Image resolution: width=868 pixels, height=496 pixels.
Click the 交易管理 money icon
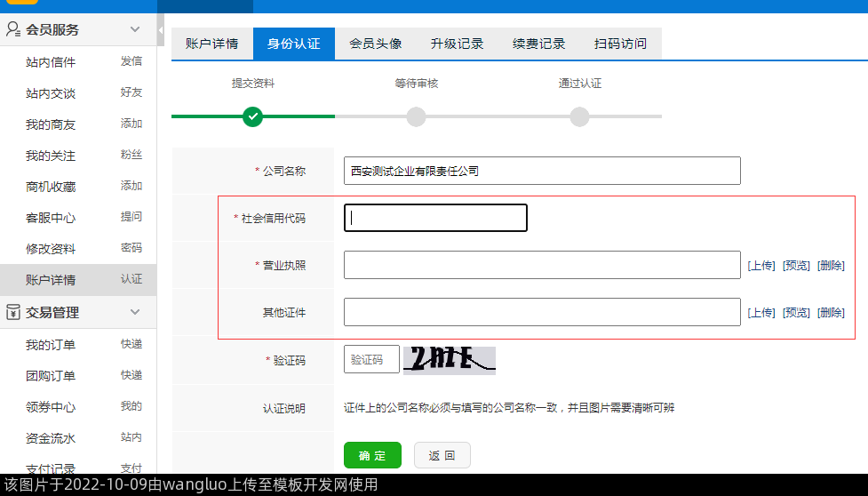tap(13, 312)
